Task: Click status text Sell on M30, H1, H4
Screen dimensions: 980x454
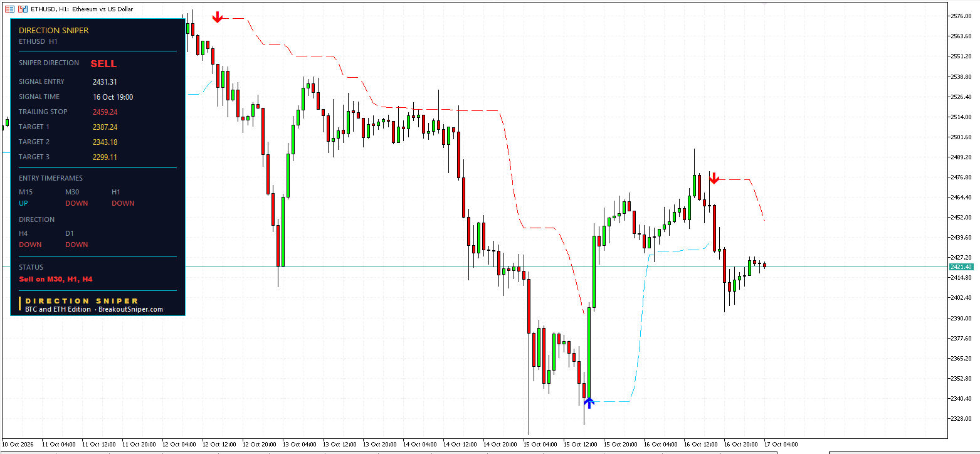Action: [x=56, y=279]
